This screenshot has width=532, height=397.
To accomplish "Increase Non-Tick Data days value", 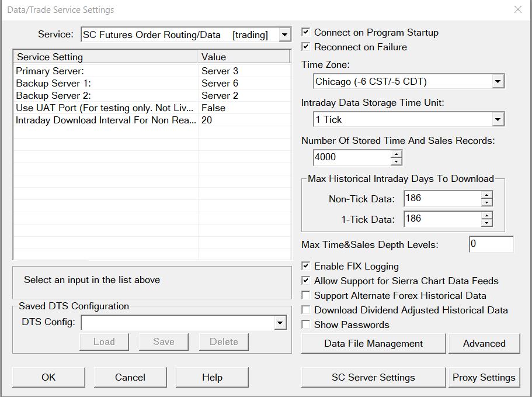I will (x=486, y=195).
